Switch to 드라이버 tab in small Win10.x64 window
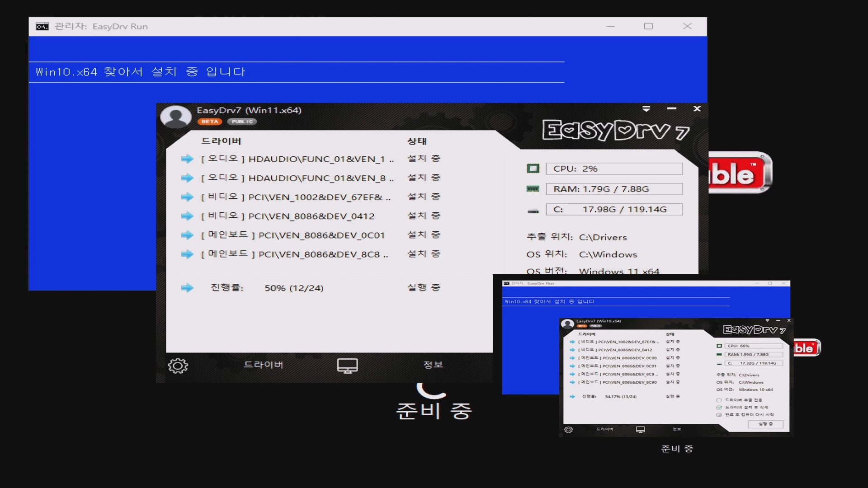Screen dimensions: 868x488 pyautogui.click(x=604, y=429)
